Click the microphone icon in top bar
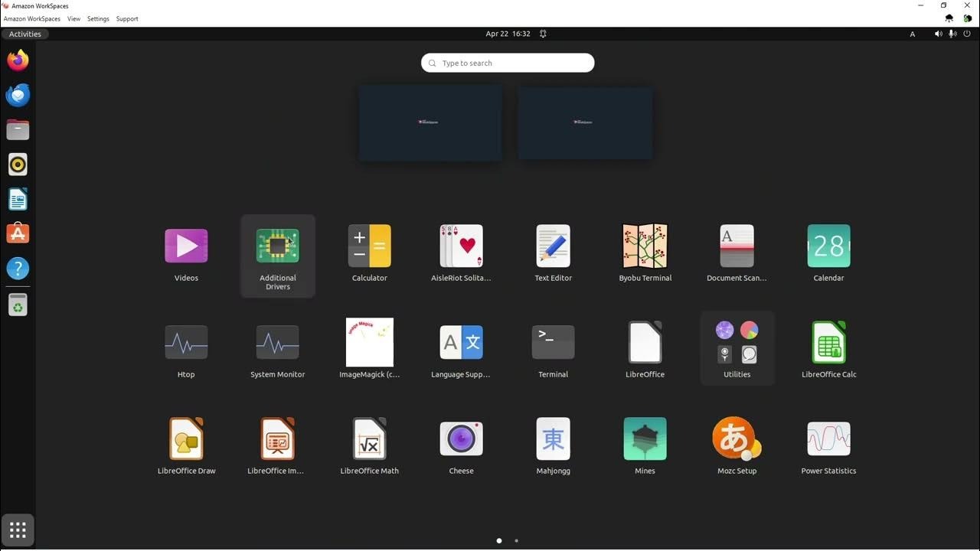 [952, 34]
